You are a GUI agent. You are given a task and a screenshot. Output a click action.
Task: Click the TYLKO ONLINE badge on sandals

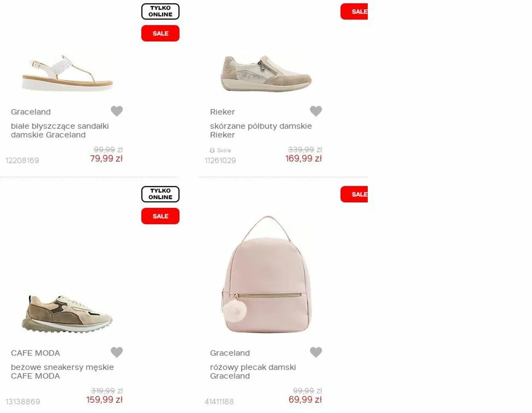(x=160, y=11)
